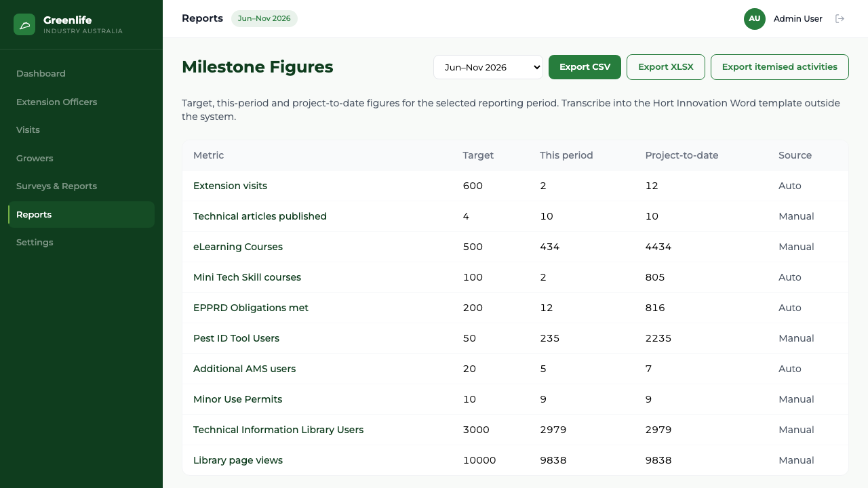Export itemised activities
Image resolution: width=868 pixels, height=488 pixels.
point(780,67)
